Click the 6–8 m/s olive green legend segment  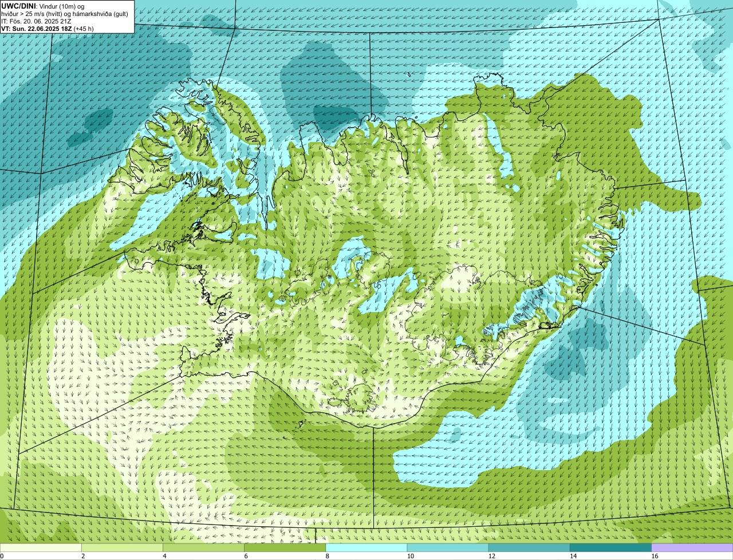[285, 547]
